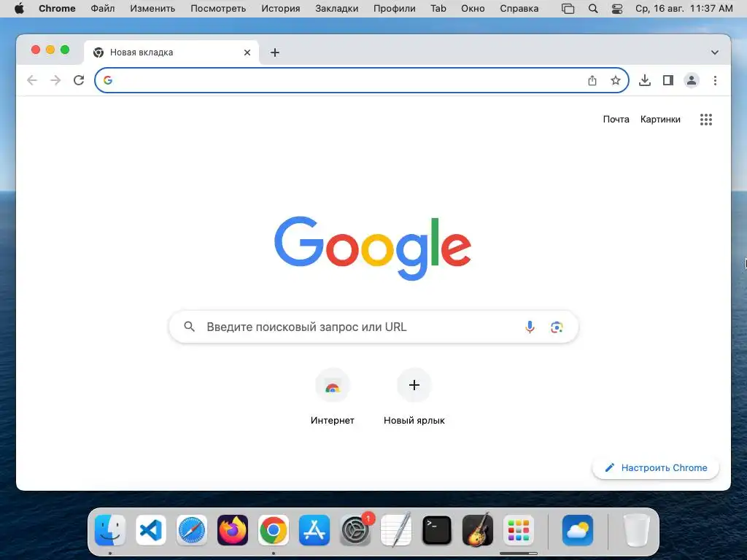Click Настроить Chrome button

[x=656, y=467]
